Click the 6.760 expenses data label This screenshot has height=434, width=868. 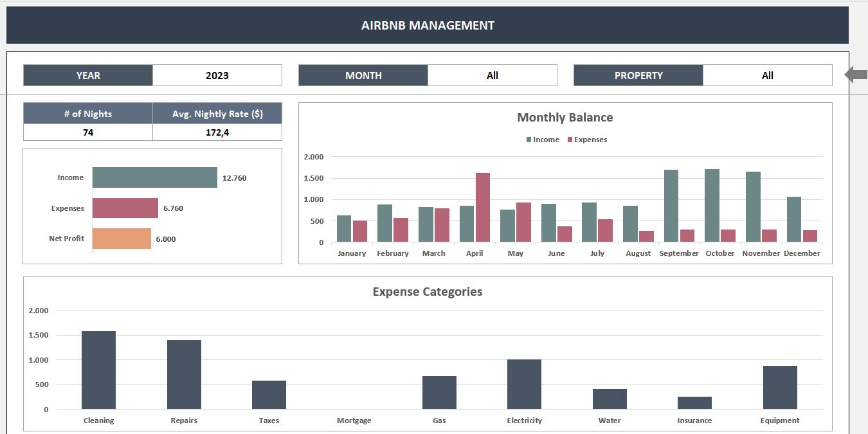(174, 208)
